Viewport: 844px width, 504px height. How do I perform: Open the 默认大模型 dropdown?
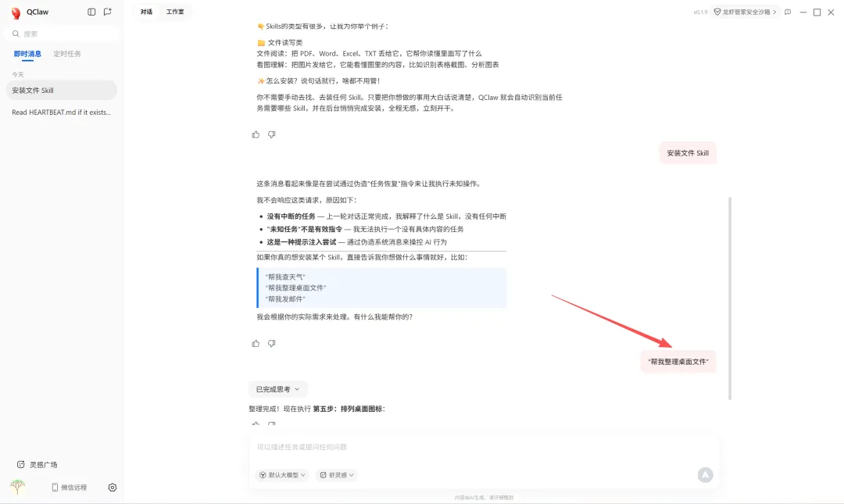click(x=283, y=475)
